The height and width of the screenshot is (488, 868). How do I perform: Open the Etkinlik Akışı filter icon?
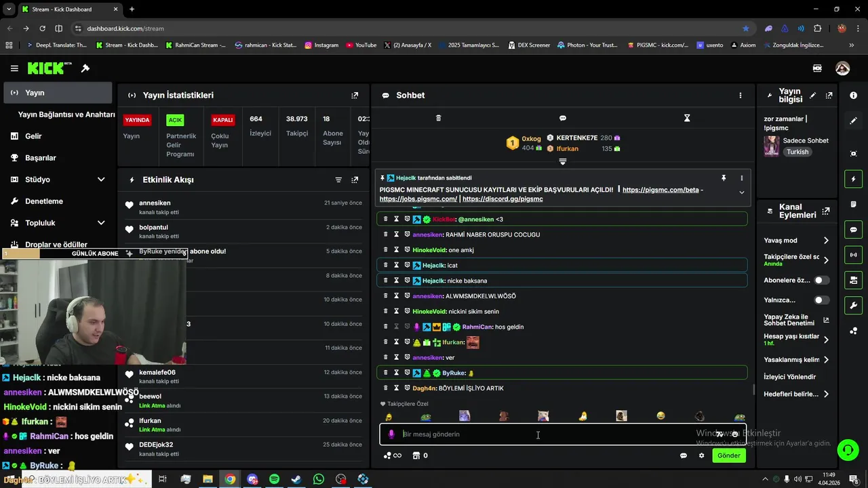pos(338,180)
